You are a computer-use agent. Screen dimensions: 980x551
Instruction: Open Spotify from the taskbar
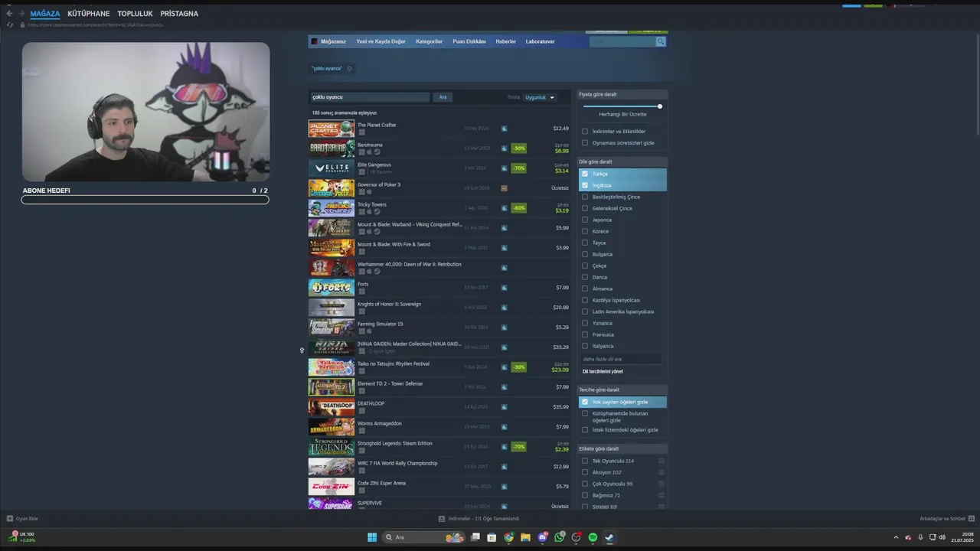[593, 537]
